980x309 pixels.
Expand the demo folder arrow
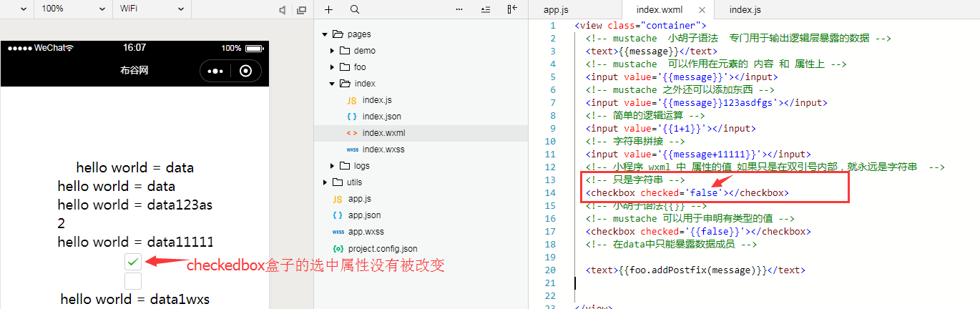pyautogui.click(x=332, y=51)
